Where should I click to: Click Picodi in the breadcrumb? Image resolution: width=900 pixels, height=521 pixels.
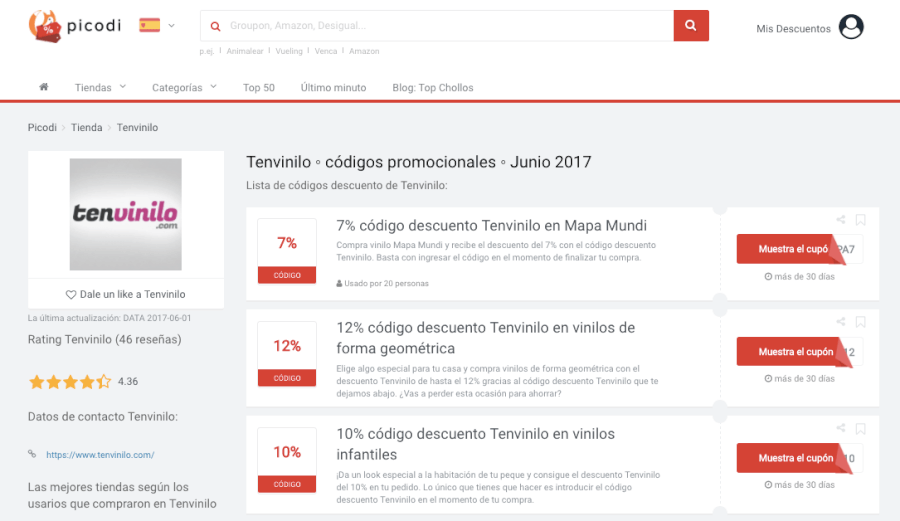[x=42, y=127]
